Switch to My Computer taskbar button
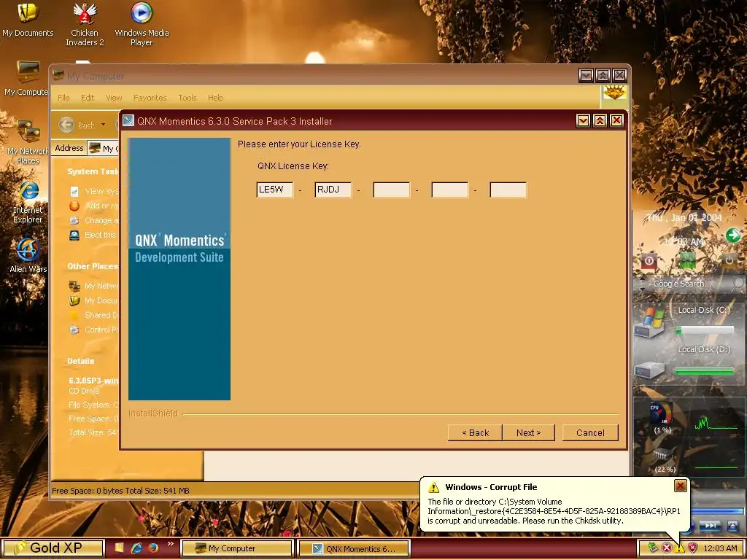Screen dimensions: 747x560 pos(236,548)
